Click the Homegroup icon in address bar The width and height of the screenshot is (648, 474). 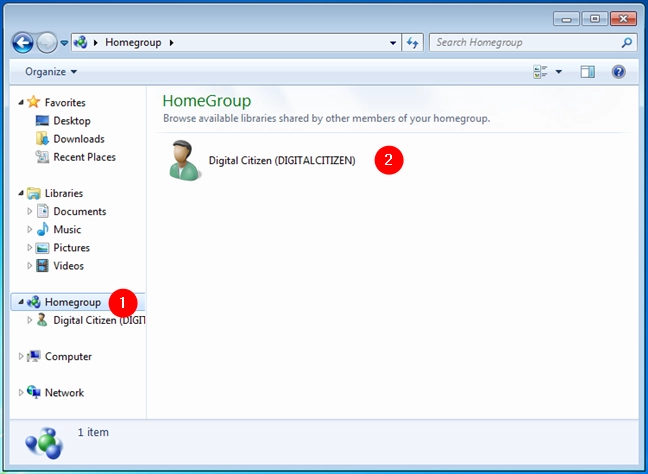[81, 42]
